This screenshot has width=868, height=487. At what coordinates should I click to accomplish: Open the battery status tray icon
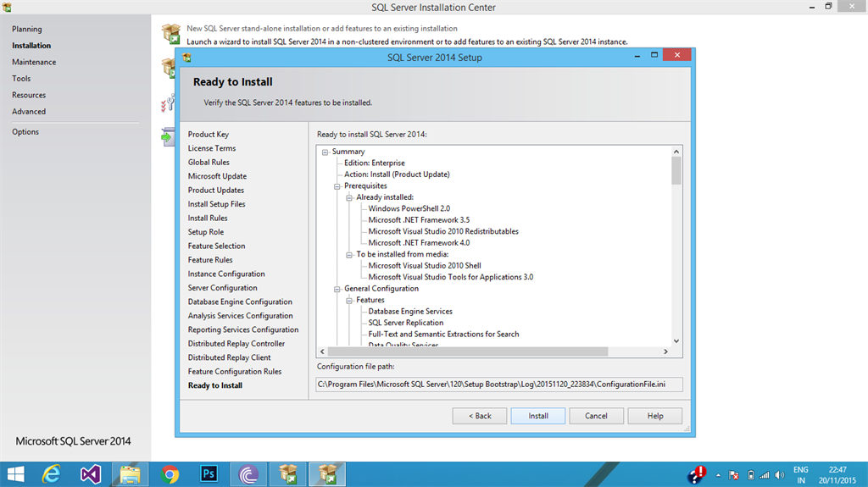751,475
